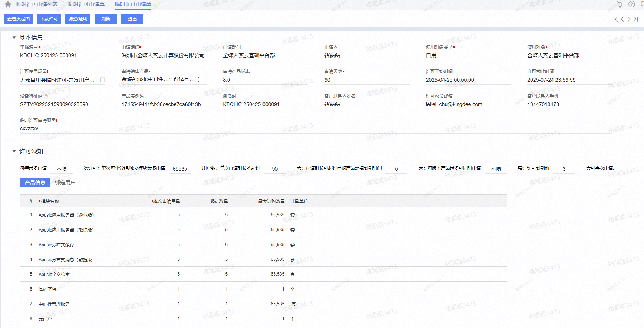
Task: Click the 查看流程图 button
Action: pyautogui.click(x=19, y=19)
